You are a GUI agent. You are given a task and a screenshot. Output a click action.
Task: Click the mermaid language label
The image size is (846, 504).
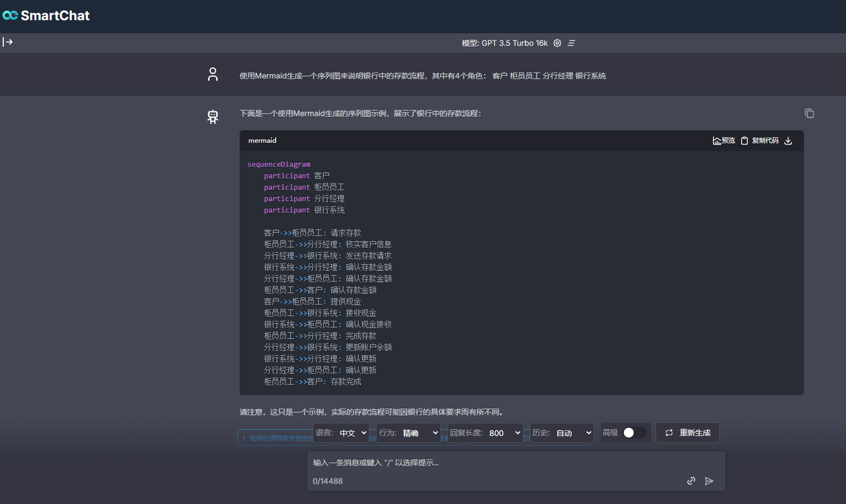(262, 141)
